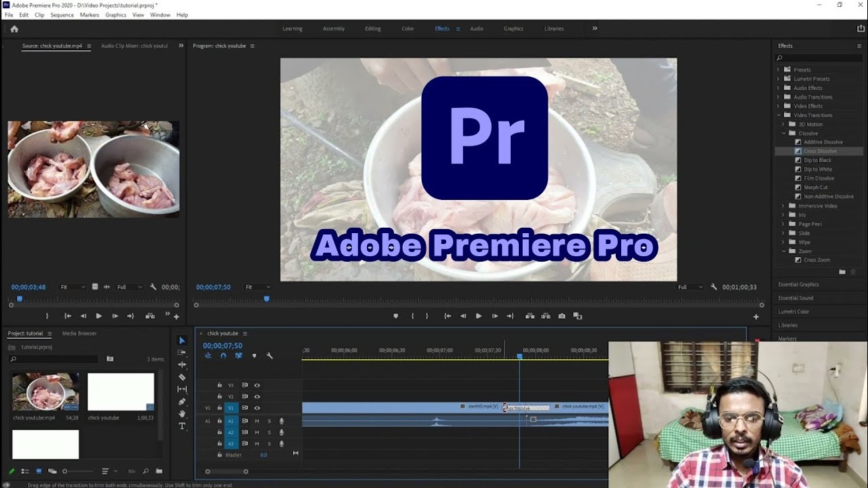The height and width of the screenshot is (488, 868).
Task: Toggle Linked Selection in the timeline
Action: [239, 356]
